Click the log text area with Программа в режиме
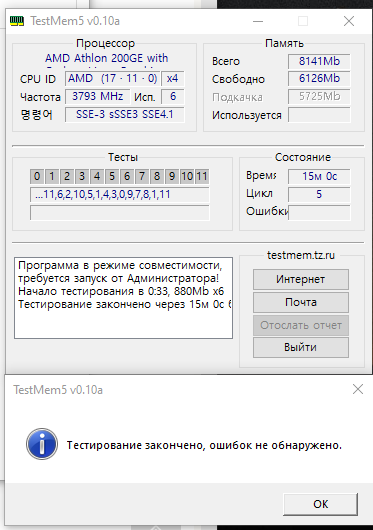The width and height of the screenshot is (373, 530). (123, 298)
